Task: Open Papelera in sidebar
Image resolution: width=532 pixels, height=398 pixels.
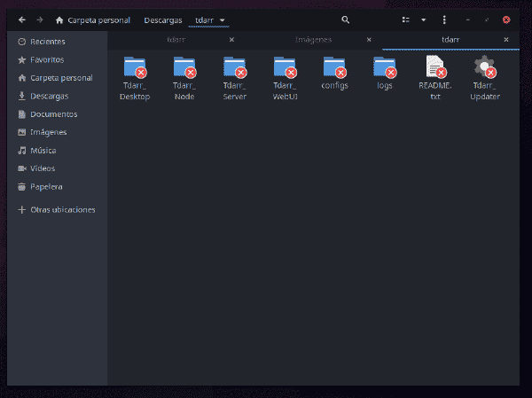Action: (x=57, y=187)
